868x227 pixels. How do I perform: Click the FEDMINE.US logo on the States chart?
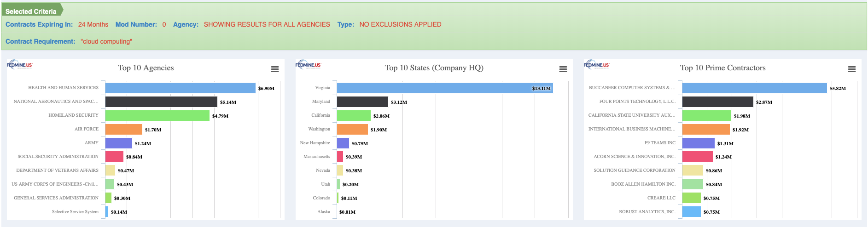308,64
